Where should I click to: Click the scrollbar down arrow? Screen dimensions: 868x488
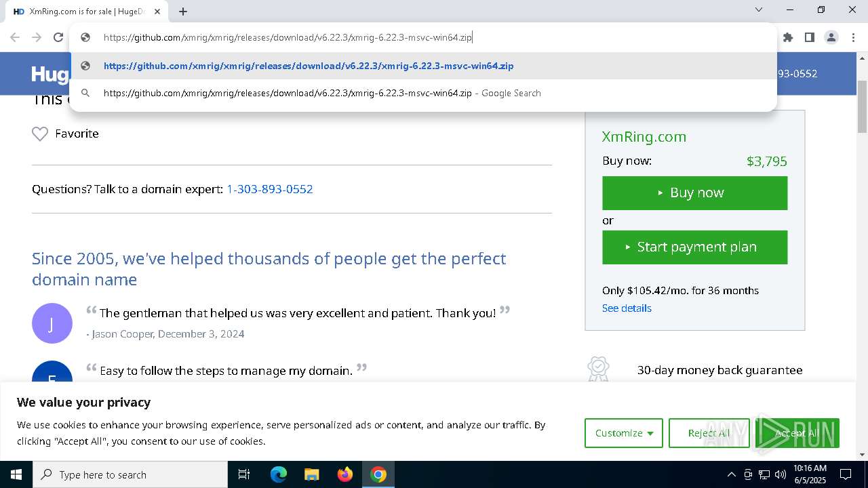(x=862, y=455)
